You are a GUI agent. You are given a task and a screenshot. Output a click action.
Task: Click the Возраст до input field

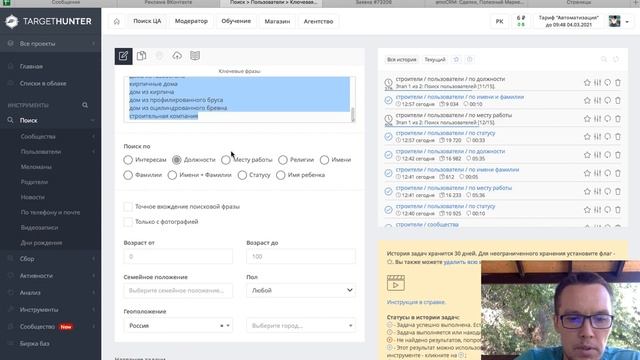301,256
